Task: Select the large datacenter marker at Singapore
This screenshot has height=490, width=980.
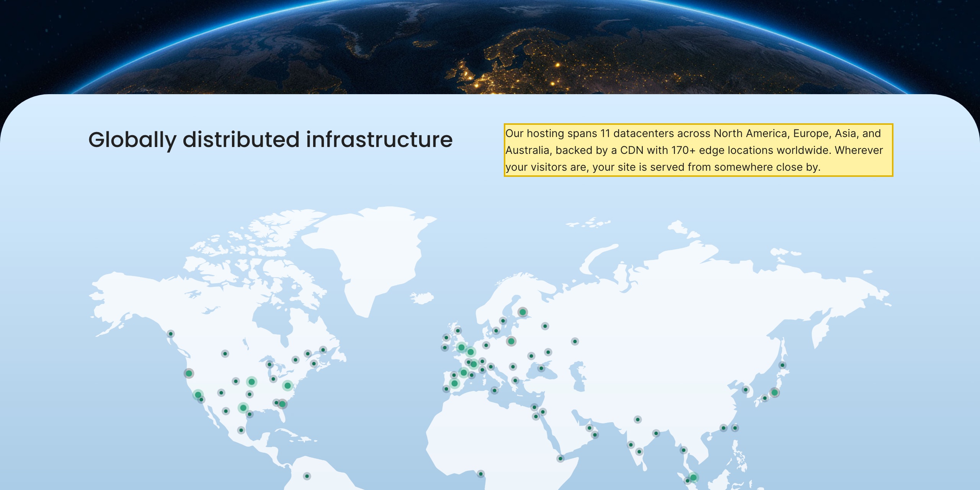Action: point(693,477)
